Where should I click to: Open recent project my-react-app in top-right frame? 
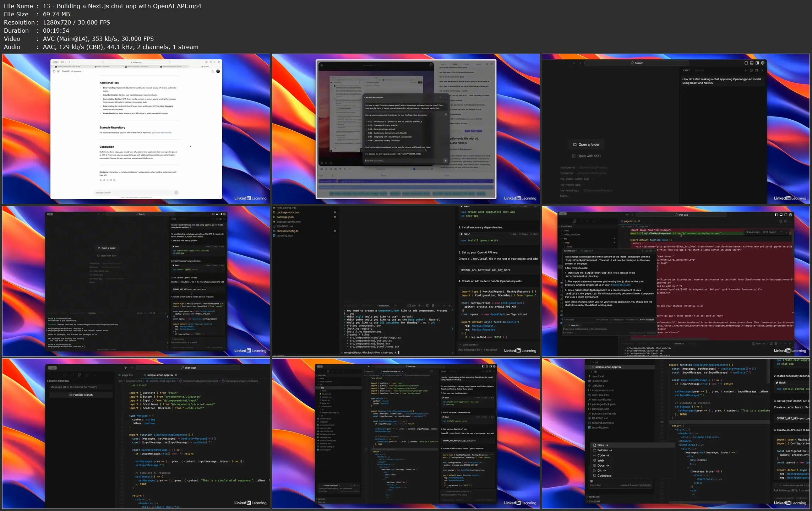570,190
